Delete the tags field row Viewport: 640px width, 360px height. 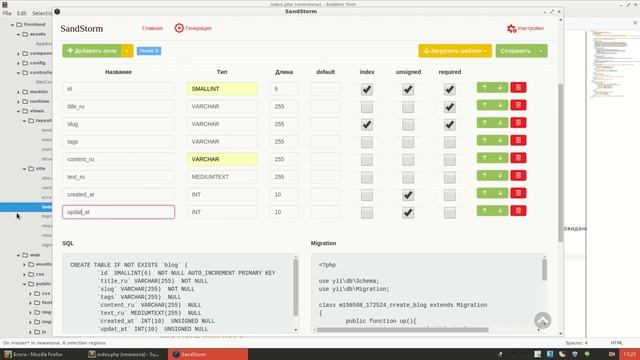518,140
